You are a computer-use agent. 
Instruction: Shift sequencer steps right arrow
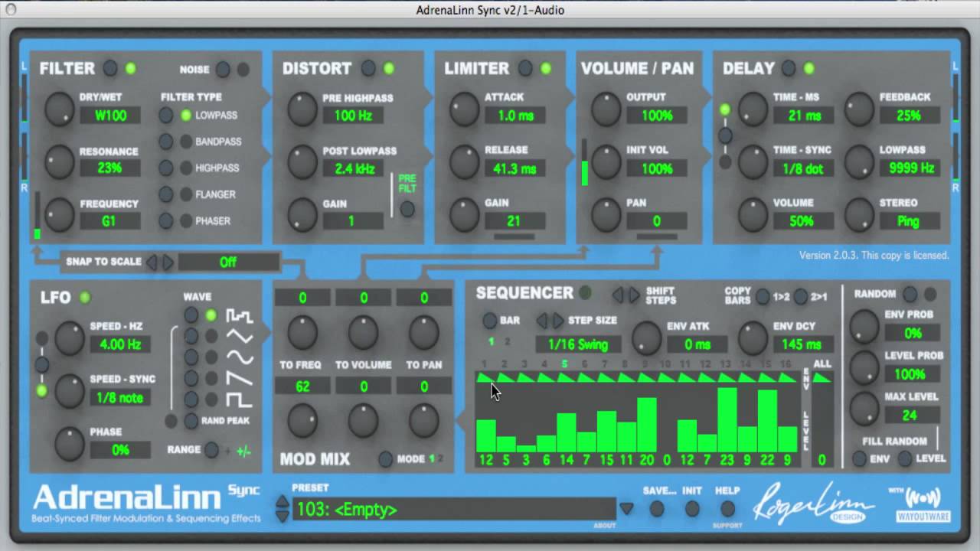(634, 295)
